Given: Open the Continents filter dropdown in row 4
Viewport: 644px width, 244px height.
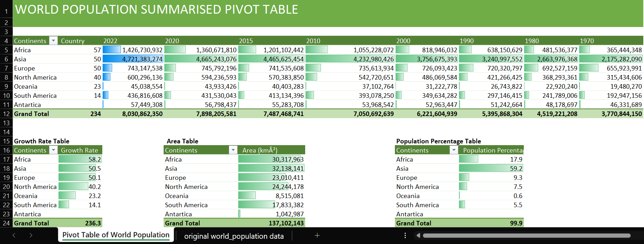Looking at the screenshot, I should [53, 41].
